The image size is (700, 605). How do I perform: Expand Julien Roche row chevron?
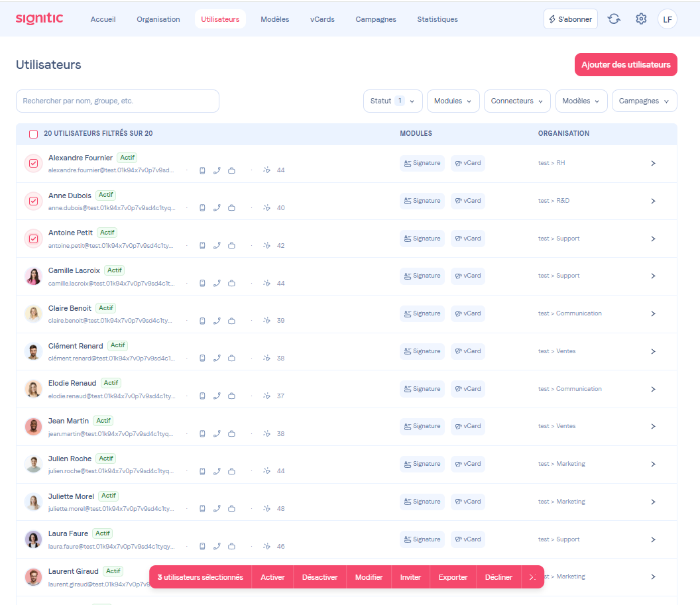(653, 465)
